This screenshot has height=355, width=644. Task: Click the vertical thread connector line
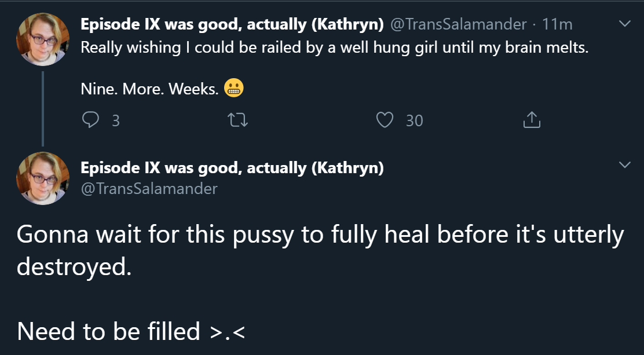[43, 107]
